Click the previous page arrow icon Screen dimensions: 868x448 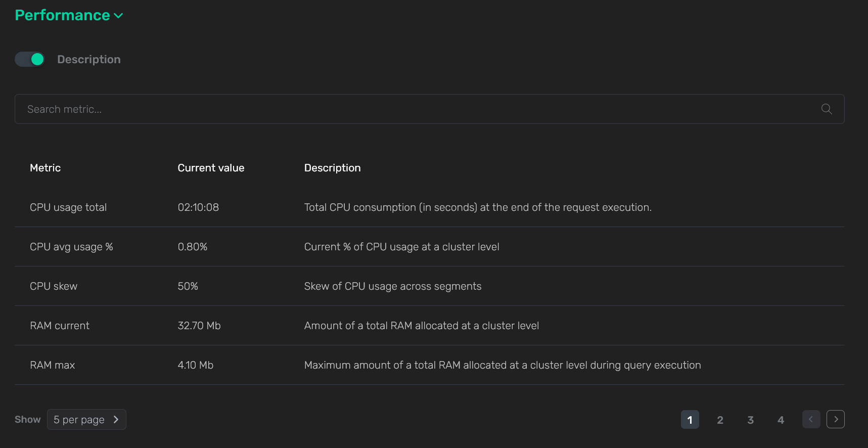[x=811, y=419]
